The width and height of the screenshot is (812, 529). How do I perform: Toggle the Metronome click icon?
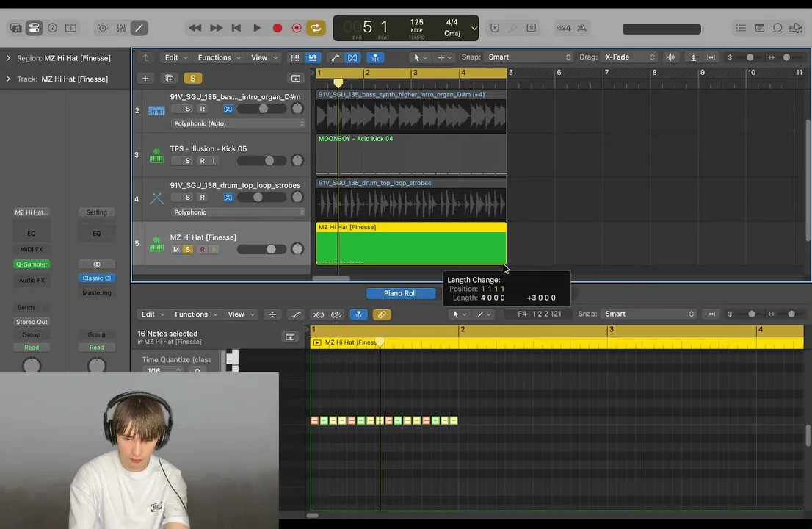[582, 28]
